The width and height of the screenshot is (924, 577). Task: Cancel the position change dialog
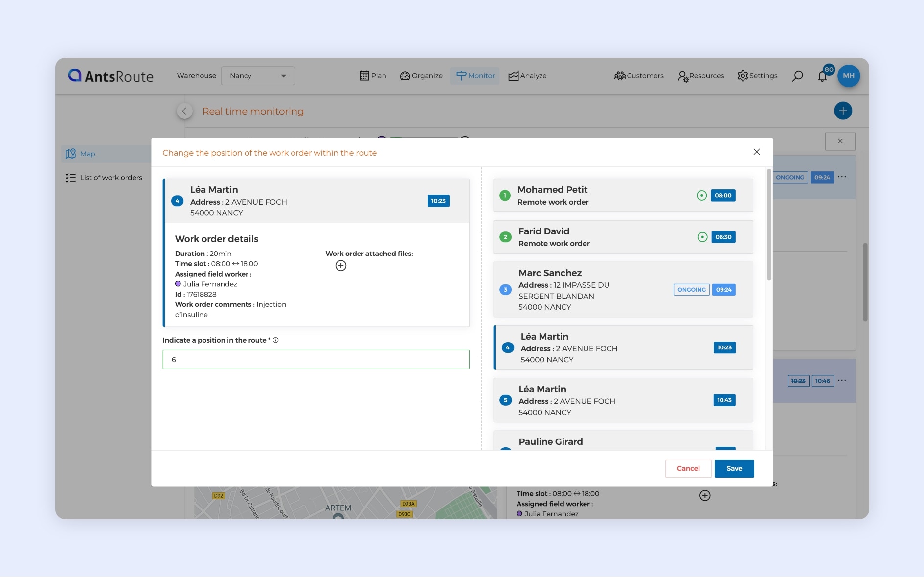[688, 468]
